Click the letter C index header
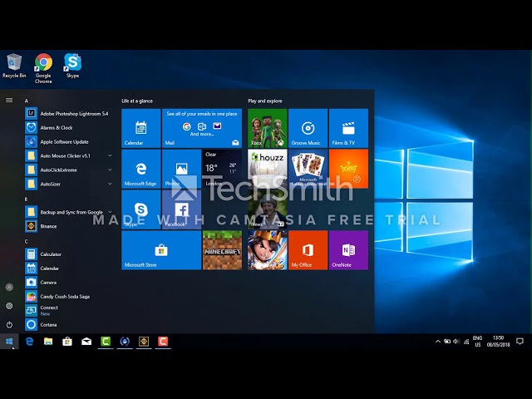Screen dimensions: 532x399 pos(26,242)
